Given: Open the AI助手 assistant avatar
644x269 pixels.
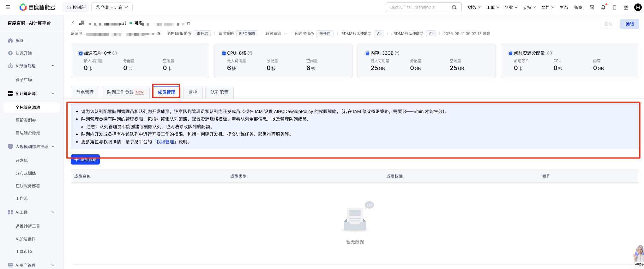Looking at the screenshot, I should tap(639, 255).
